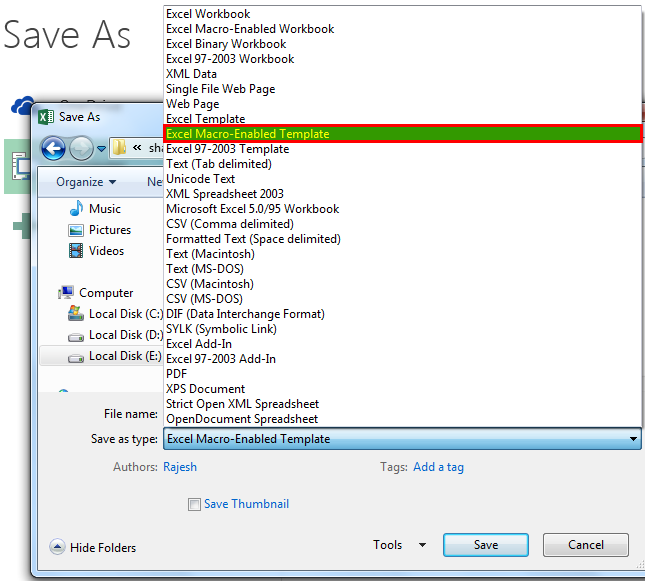Click the Music folder icon
Image resolution: width=645 pixels, height=581 pixels.
(76, 209)
